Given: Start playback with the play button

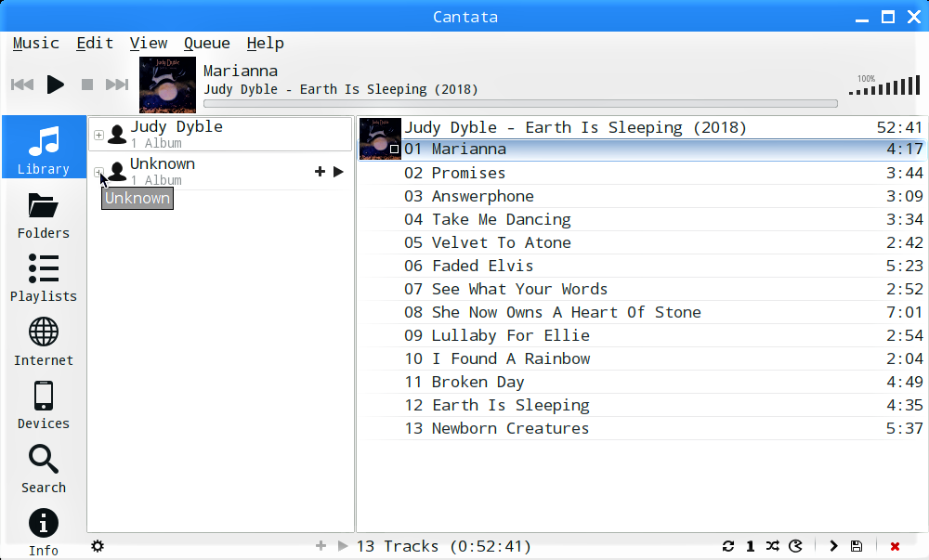Looking at the screenshot, I should point(55,85).
